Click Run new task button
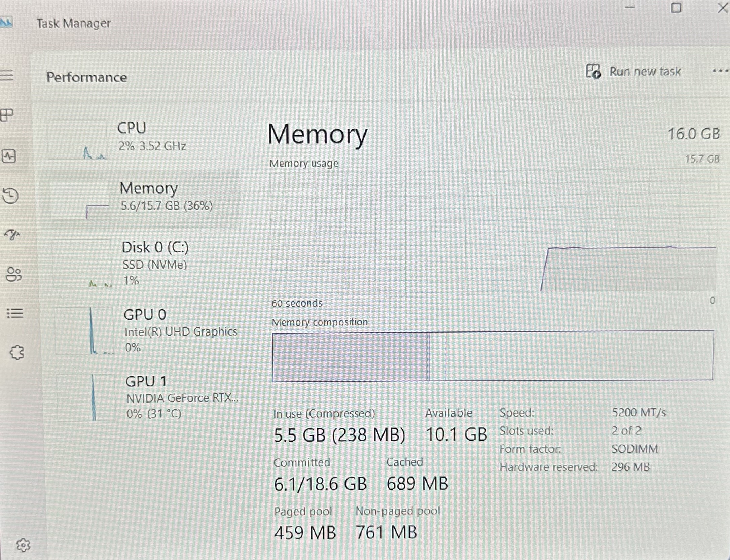 [x=633, y=72]
